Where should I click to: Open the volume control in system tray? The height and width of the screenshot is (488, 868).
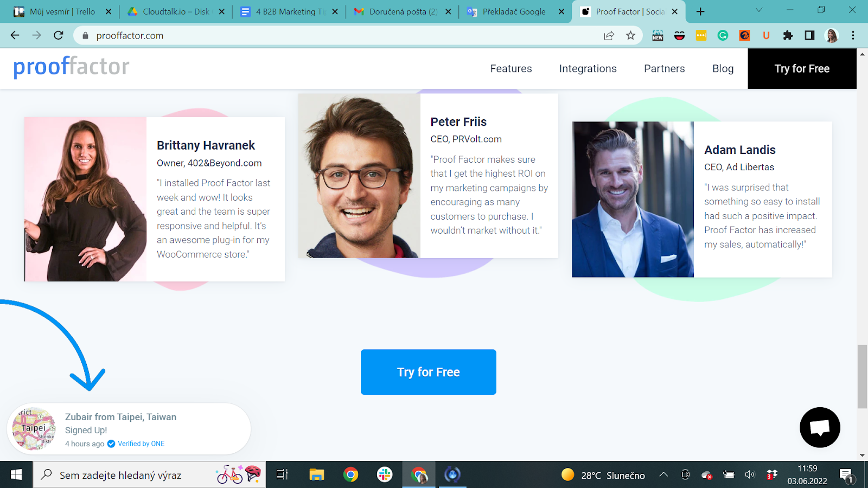tap(750, 475)
